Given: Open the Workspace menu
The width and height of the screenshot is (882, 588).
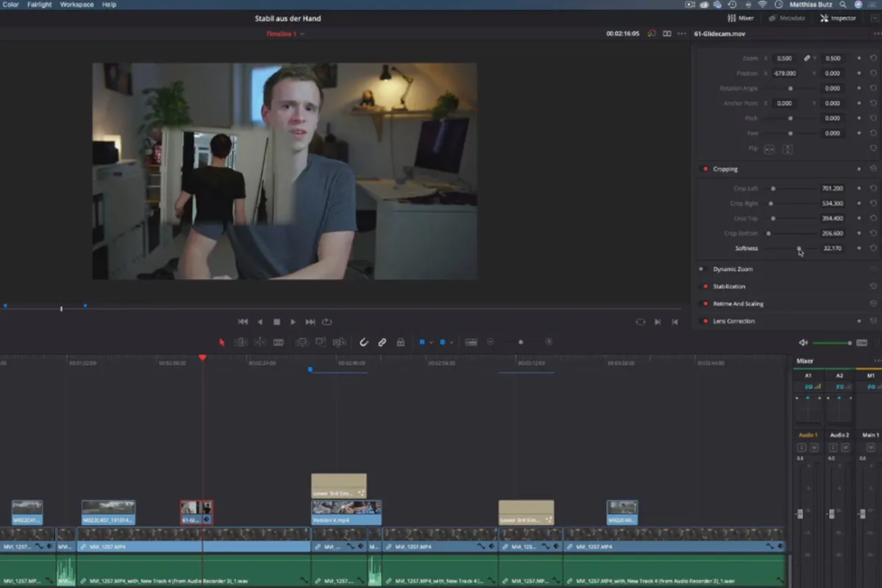Looking at the screenshot, I should 77,4.
